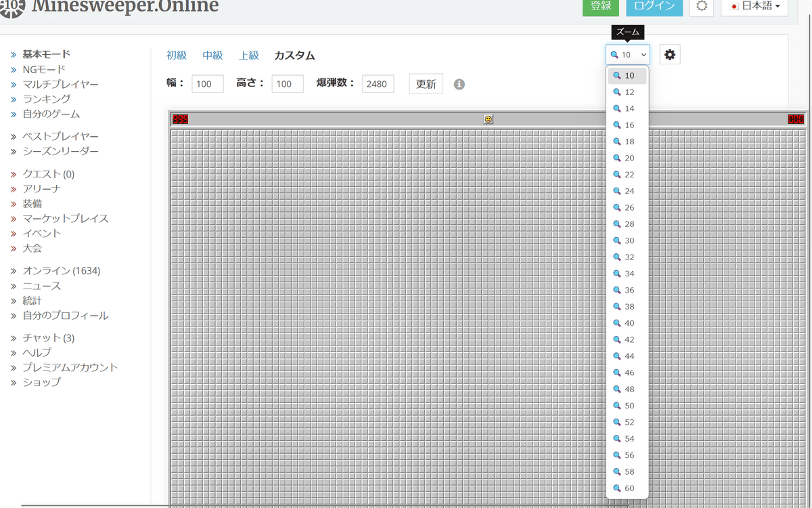Choose zoom level 20 option

pos(629,158)
